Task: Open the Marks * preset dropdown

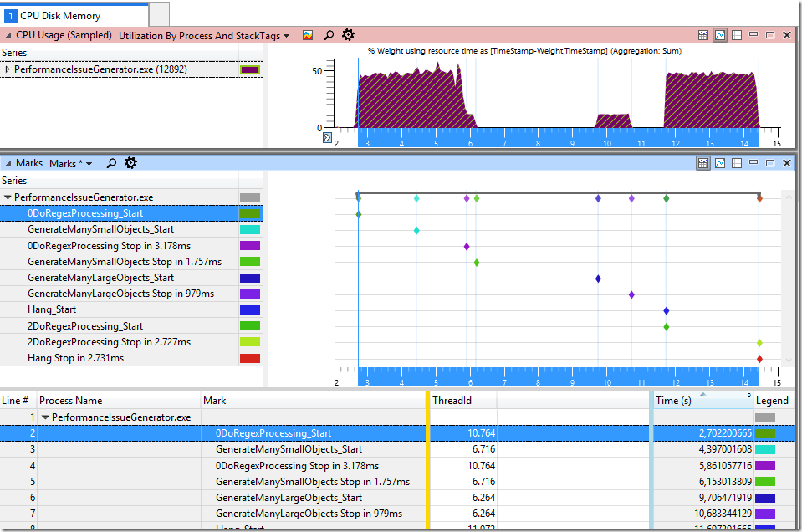Action: pyautogui.click(x=70, y=164)
